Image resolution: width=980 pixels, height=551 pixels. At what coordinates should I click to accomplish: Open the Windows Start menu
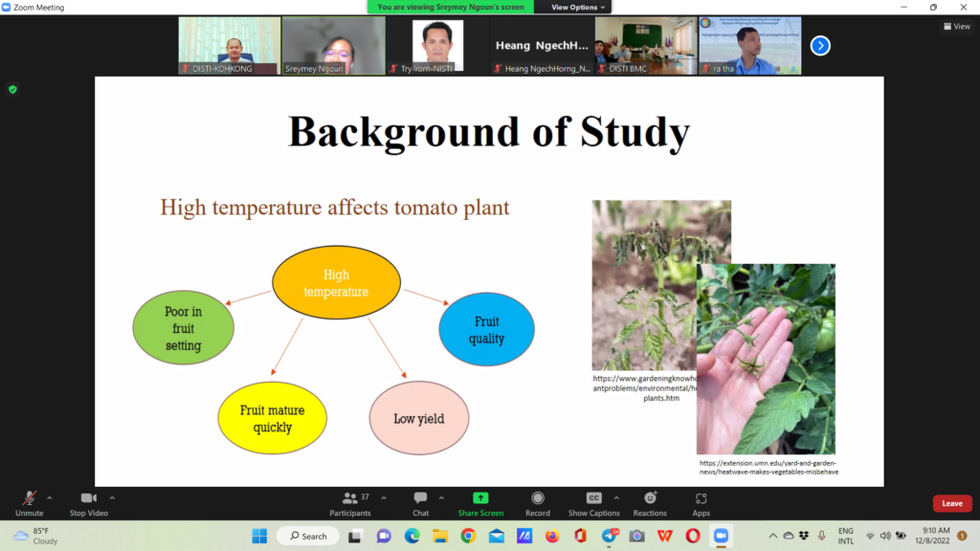pos(259,536)
